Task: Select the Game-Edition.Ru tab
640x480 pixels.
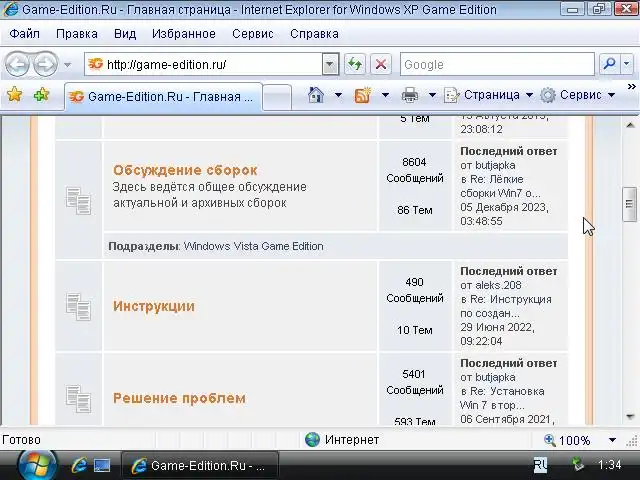Action: [x=163, y=97]
